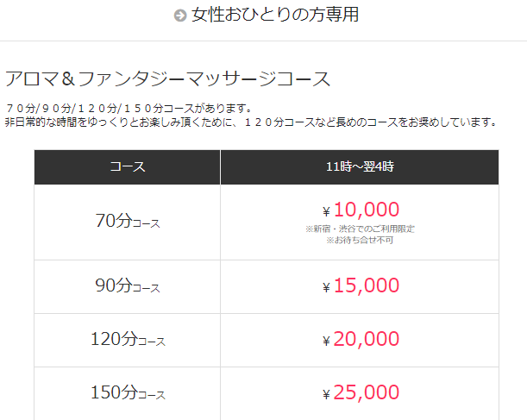Click the アロマ＆ファンタジーマッサージコース heading

click(x=168, y=79)
